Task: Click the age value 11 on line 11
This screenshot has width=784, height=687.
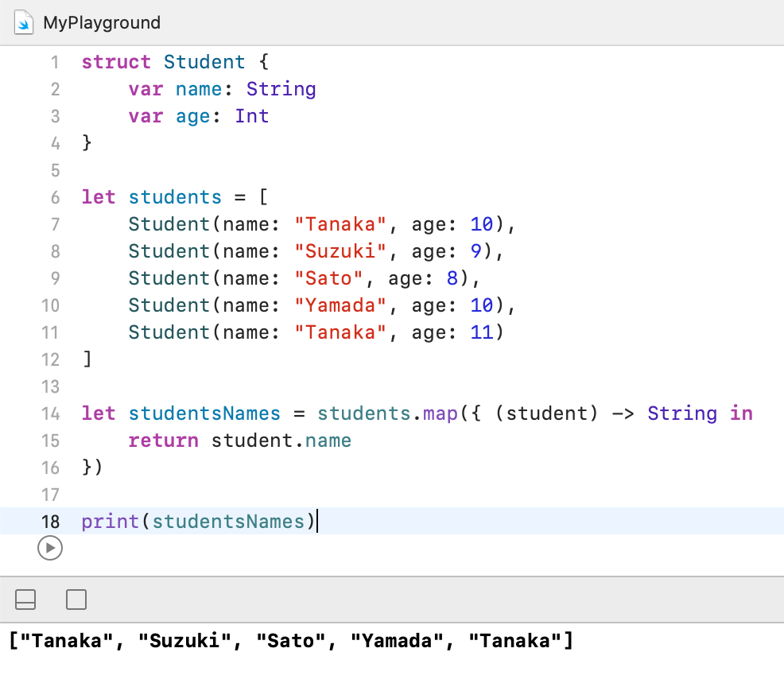Action: point(481,332)
